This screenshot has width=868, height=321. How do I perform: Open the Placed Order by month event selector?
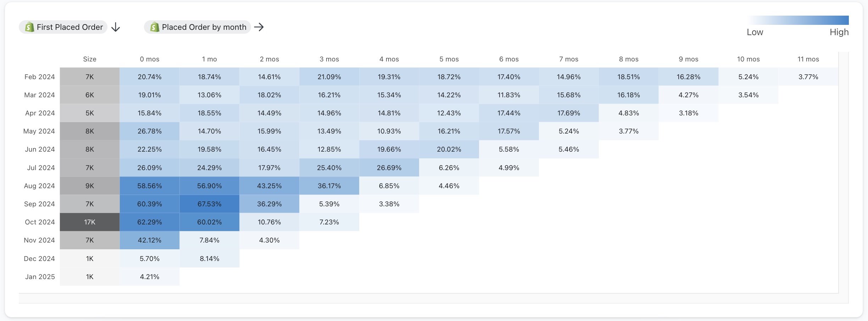tap(197, 27)
